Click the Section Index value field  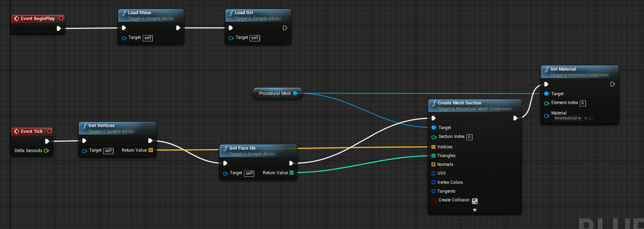469,137
